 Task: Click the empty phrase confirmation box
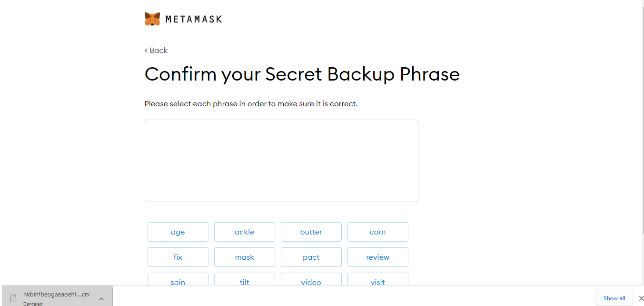pos(281,161)
